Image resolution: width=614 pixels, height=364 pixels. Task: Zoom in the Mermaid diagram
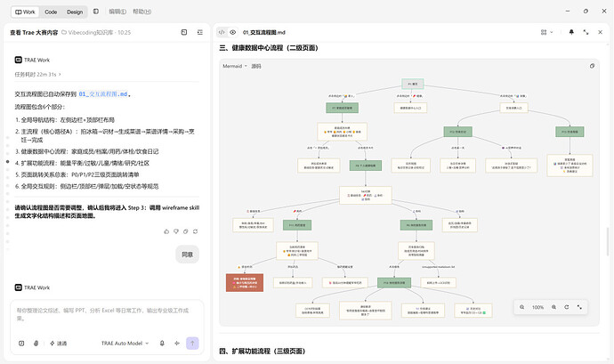pos(553,307)
